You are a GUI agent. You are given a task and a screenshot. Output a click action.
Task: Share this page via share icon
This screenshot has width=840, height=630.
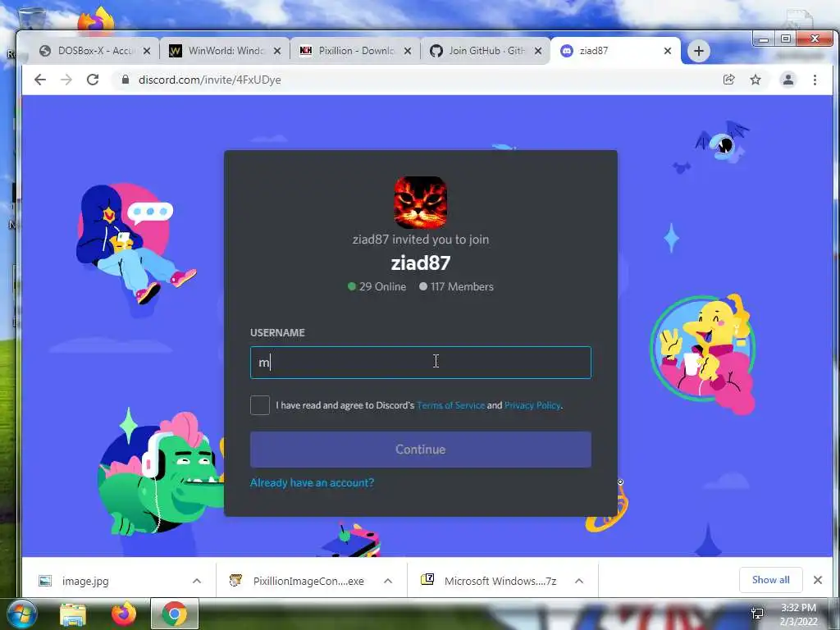click(728, 80)
